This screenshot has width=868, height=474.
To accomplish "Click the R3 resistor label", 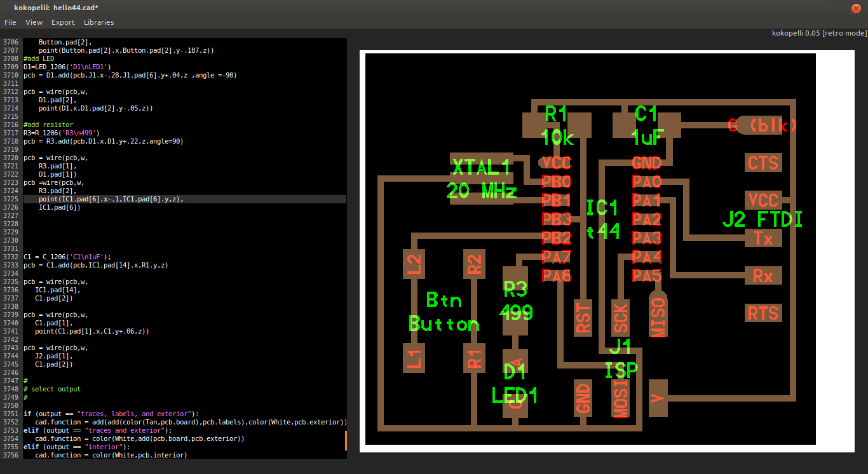I will click(x=515, y=290).
